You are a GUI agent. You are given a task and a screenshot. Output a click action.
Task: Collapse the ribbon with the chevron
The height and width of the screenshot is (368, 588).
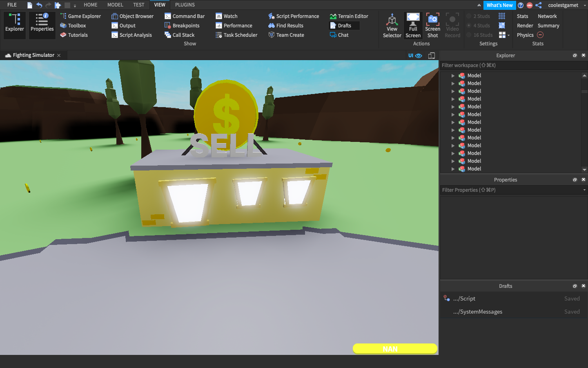479,5
